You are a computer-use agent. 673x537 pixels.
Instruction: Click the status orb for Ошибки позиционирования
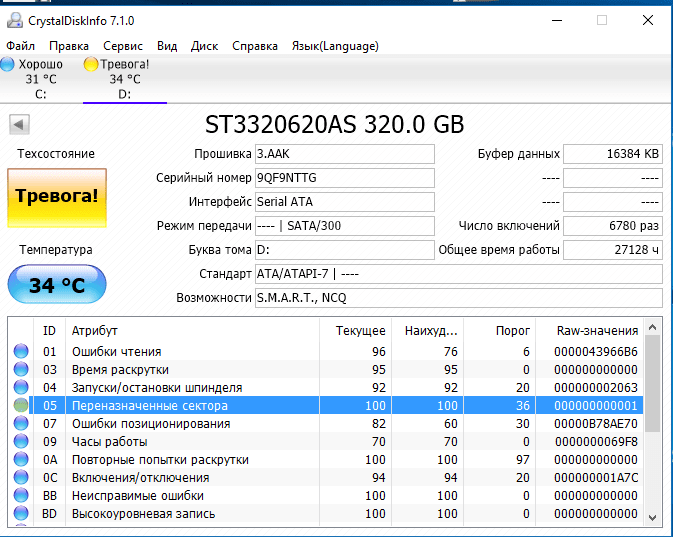(21, 424)
